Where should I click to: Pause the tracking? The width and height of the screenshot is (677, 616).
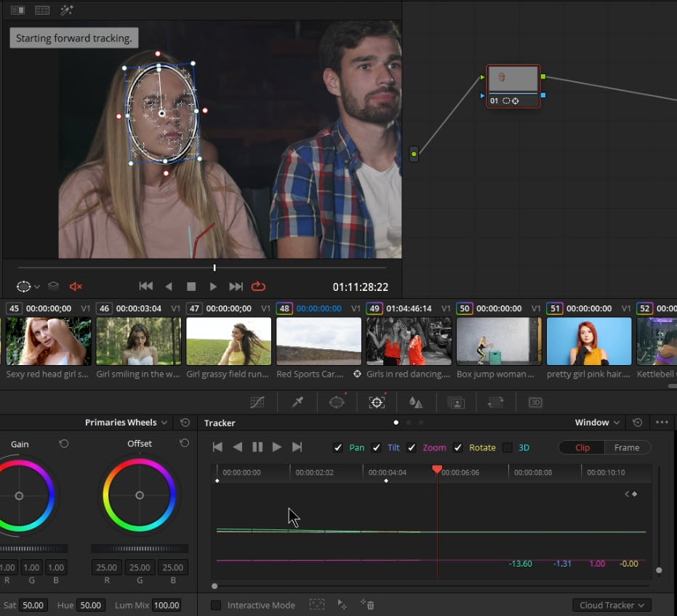[257, 447]
